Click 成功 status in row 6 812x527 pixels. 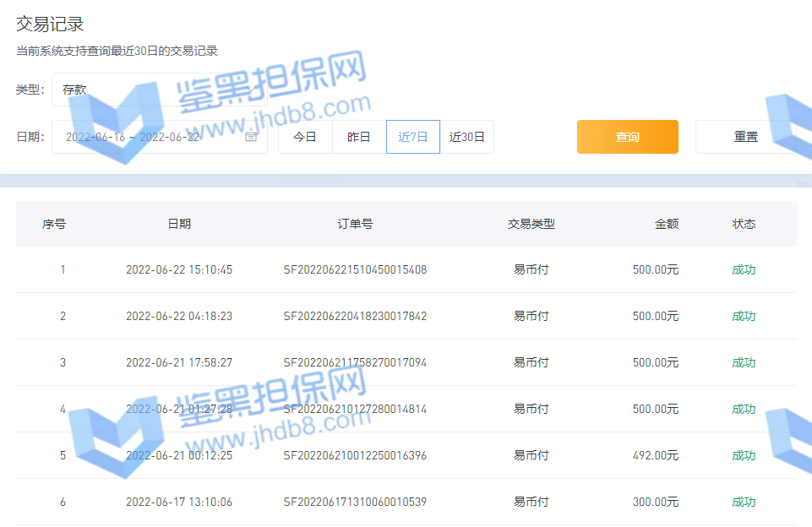[x=744, y=503]
